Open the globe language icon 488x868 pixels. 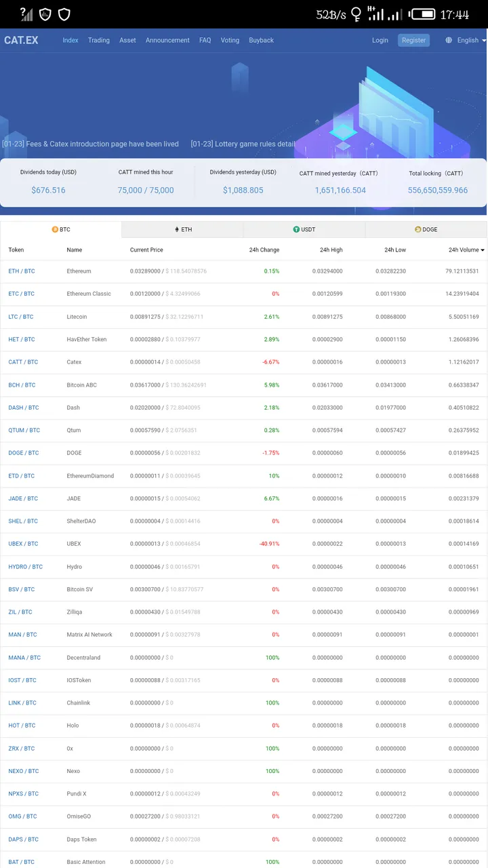[x=449, y=40]
